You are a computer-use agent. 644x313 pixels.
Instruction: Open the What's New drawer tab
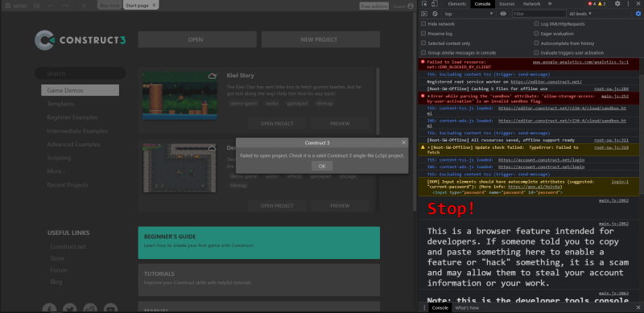[467, 307]
